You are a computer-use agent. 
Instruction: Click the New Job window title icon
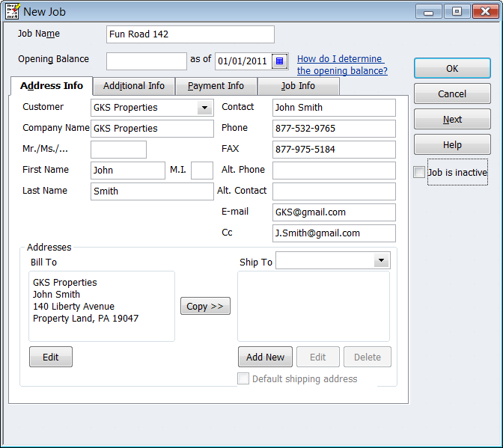[x=11, y=10]
